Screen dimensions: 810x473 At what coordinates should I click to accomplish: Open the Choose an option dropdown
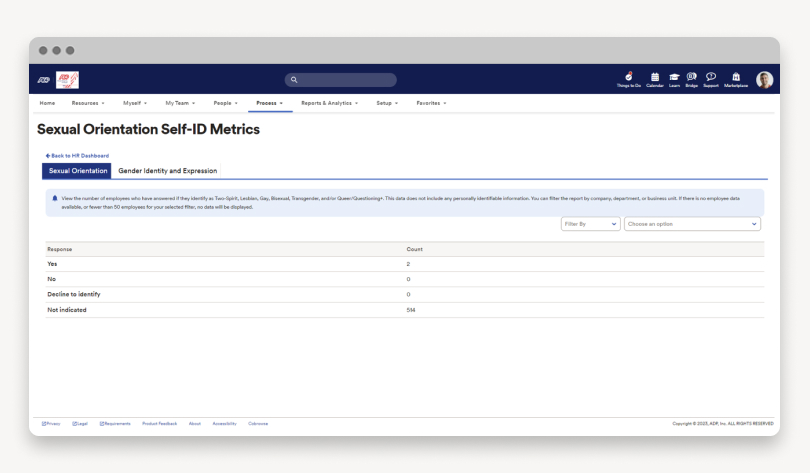(x=692, y=224)
